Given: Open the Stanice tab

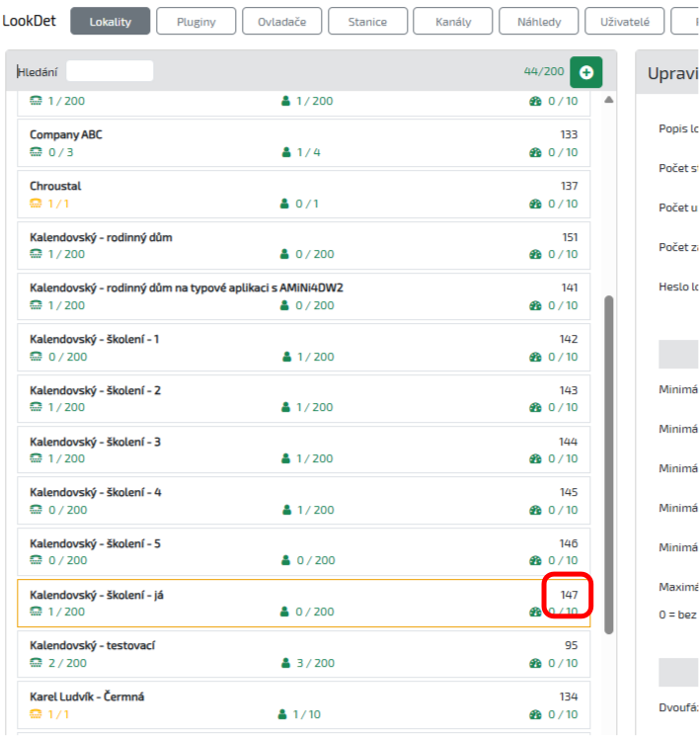Looking at the screenshot, I should 367,22.
